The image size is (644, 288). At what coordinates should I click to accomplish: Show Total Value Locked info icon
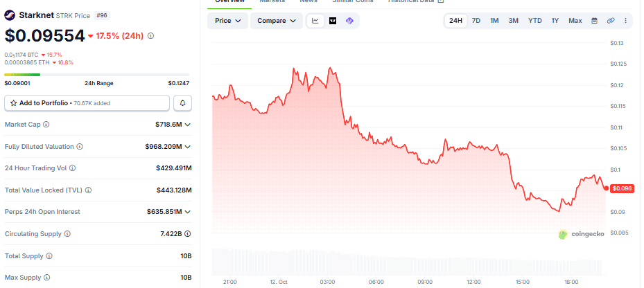[x=88, y=190]
